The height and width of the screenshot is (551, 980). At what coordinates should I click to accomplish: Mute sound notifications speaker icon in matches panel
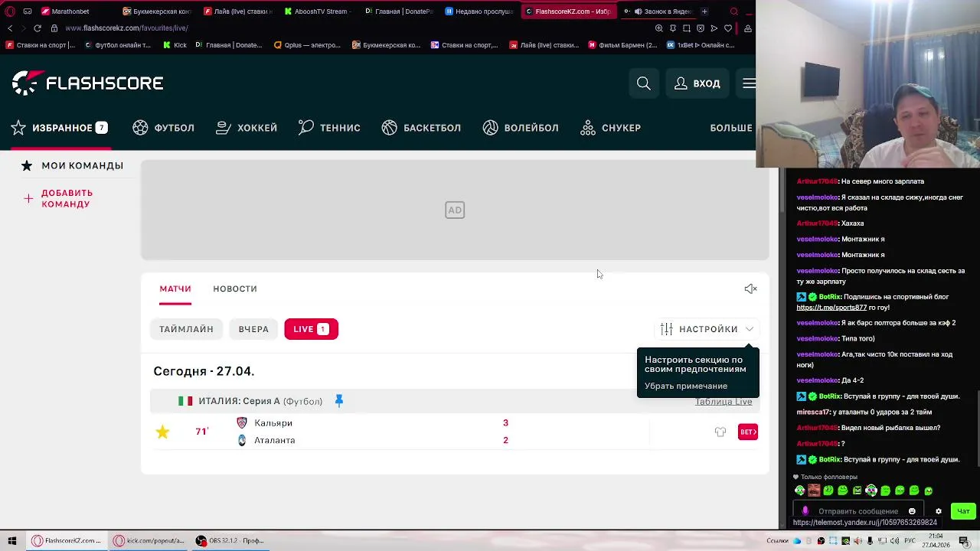[750, 289]
